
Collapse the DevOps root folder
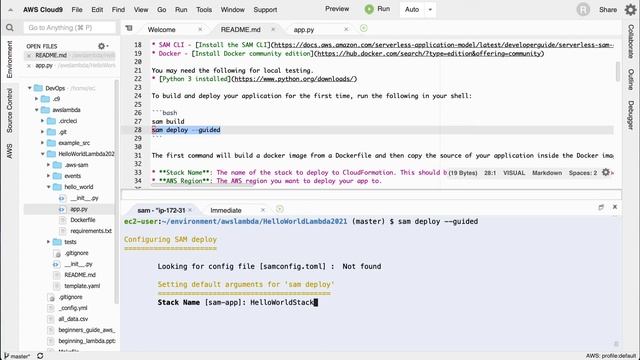[29, 88]
